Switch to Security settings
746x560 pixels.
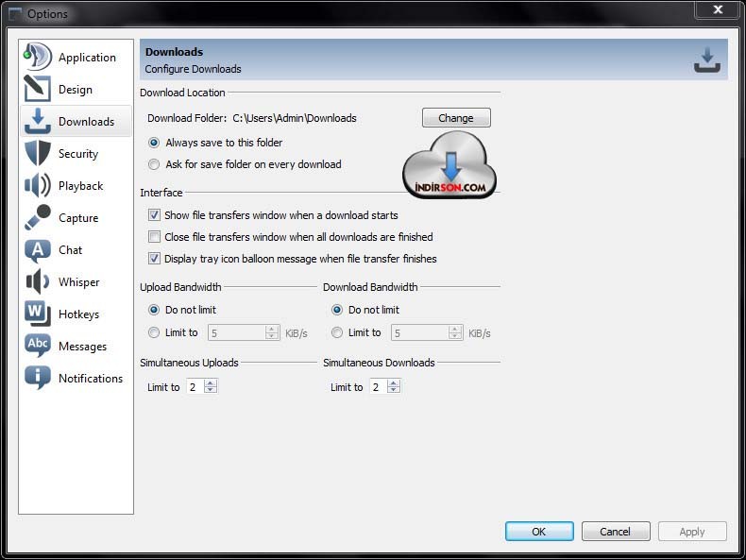[76, 153]
